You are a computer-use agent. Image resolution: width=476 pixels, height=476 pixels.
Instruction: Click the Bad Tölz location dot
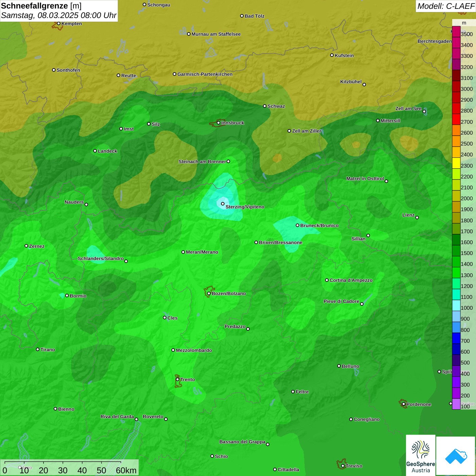pos(242,16)
